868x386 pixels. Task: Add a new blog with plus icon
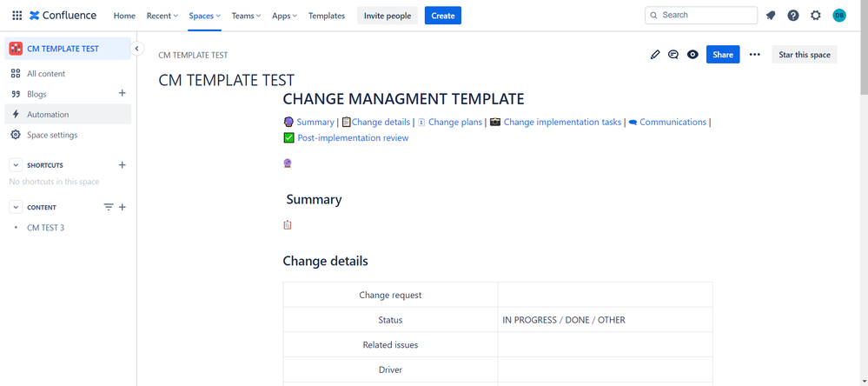tap(123, 93)
